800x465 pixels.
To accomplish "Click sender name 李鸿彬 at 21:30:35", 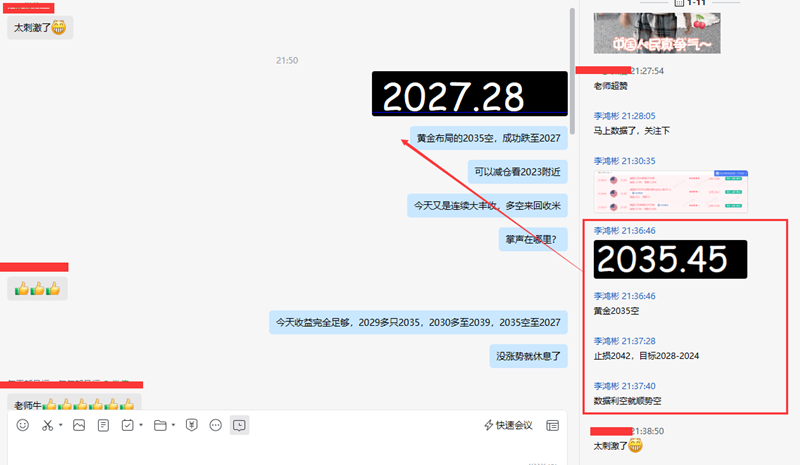I will (x=606, y=161).
